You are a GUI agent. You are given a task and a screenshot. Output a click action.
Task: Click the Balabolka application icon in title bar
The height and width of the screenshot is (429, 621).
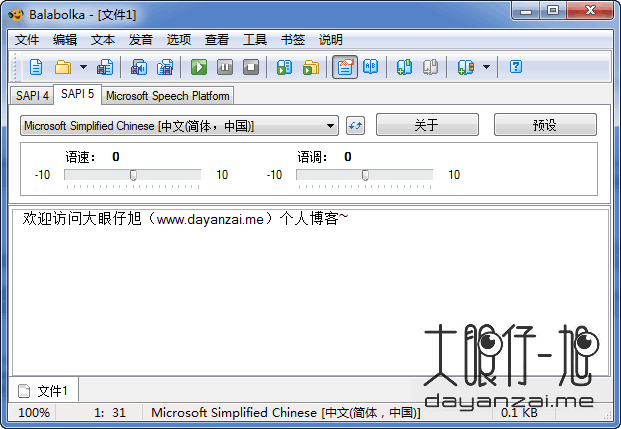tap(16, 15)
